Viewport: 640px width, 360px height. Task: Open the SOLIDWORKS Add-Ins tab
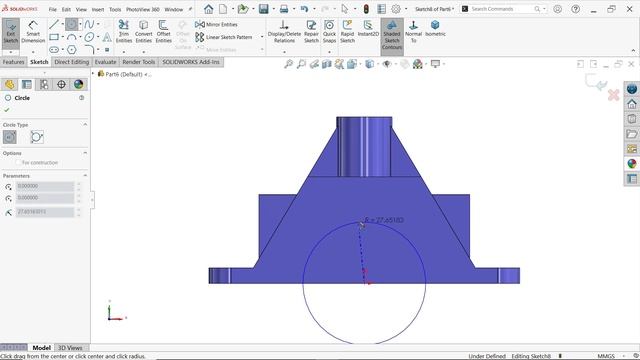(x=191, y=62)
